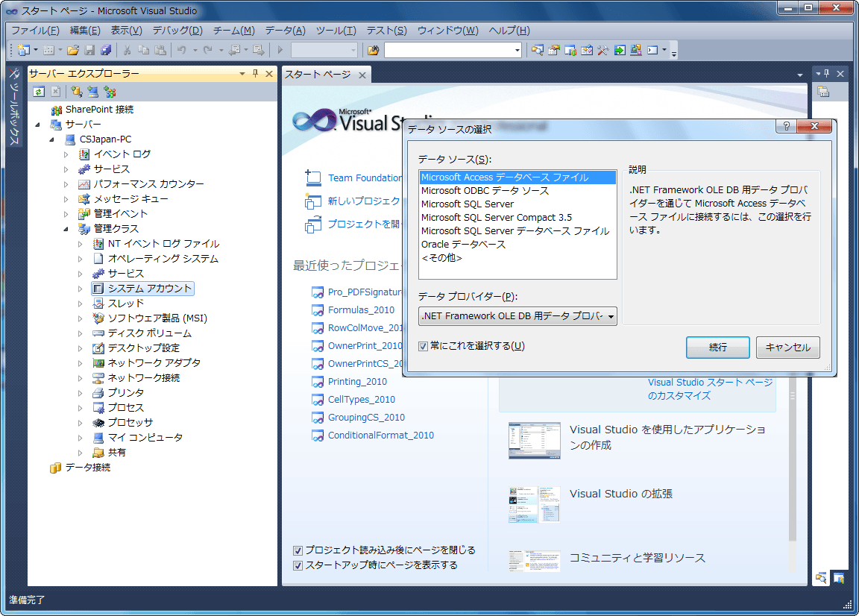Click the Save floppy disk icon
Screen dimensions: 859x616
pyautogui.click(x=89, y=51)
